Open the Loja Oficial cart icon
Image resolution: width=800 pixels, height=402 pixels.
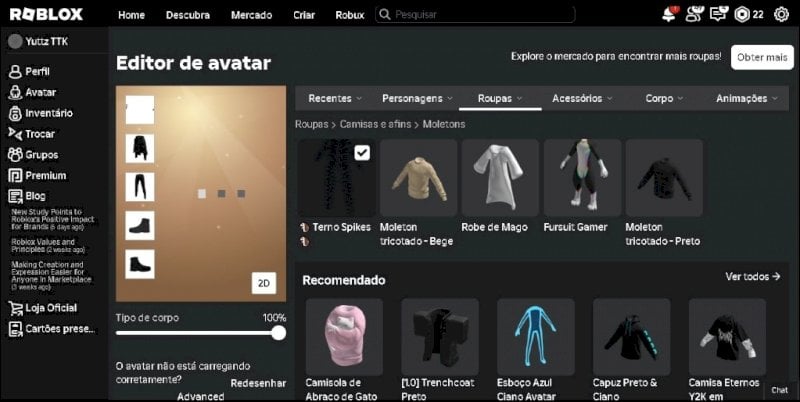[x=15, y=308]
